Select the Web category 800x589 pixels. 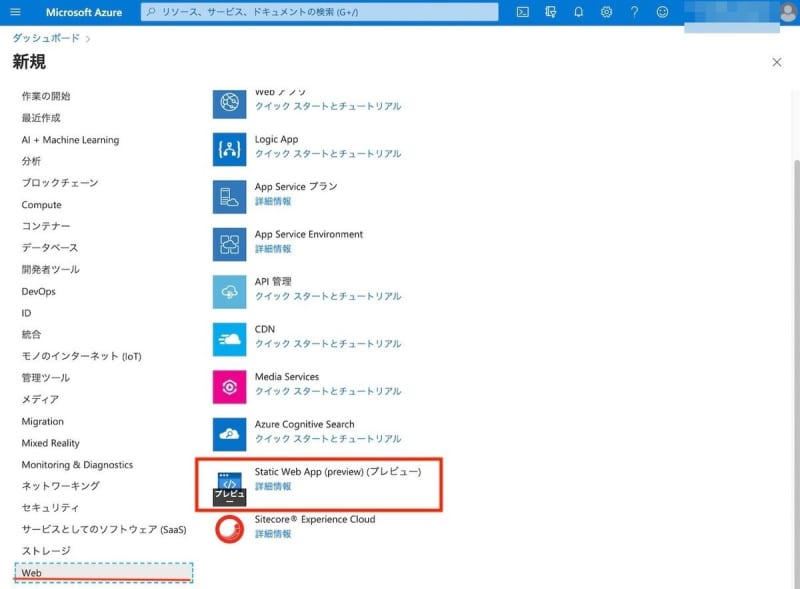pos(104,573)
